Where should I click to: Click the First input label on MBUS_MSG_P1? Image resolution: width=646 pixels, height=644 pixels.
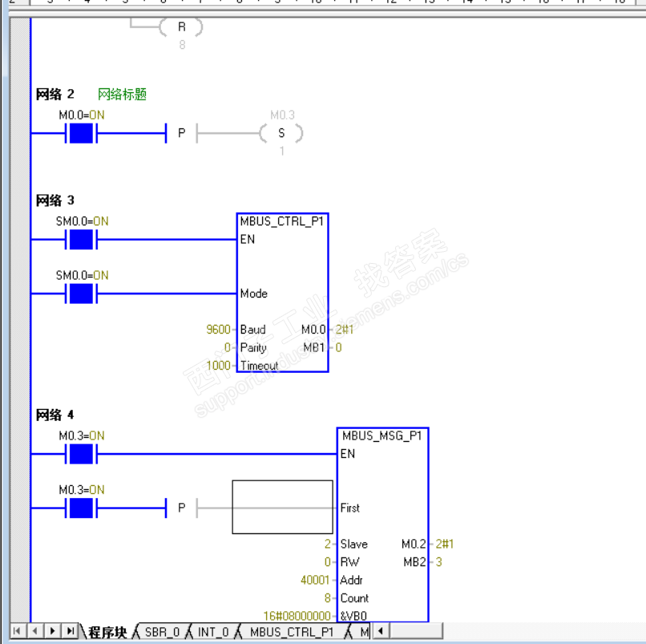coord(349,508)
